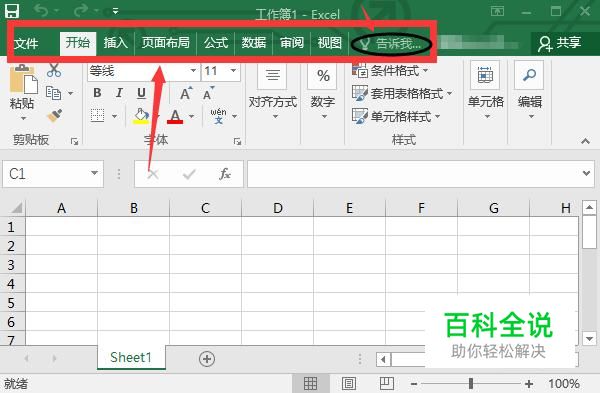
Task: Switch to the 页面布局 tab
Action: [x=165, y=42]
